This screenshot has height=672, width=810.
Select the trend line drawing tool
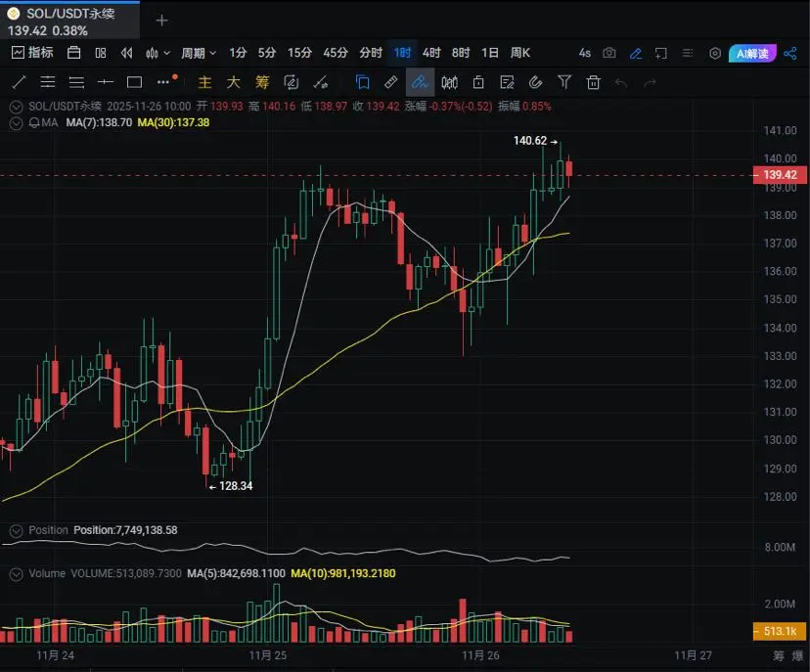(x=20, y=82)
